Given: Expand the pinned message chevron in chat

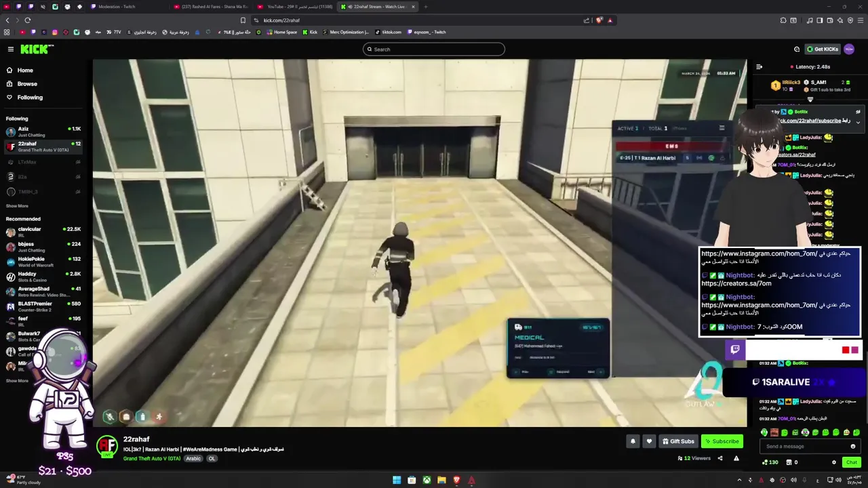Looking at the screenshot, I should point(858,123).
